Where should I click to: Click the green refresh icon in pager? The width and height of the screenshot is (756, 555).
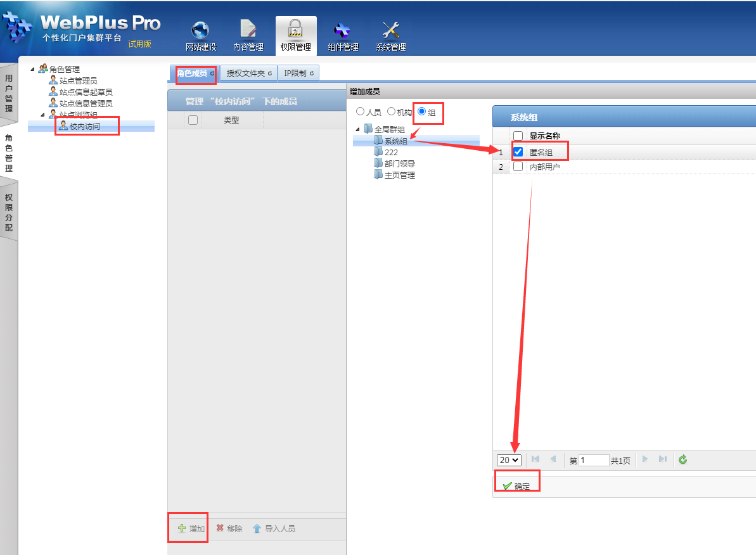(682, 460)
